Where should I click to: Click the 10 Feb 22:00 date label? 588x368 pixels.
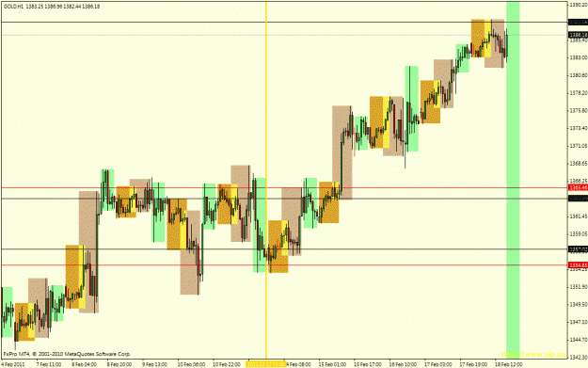[226, 364]
